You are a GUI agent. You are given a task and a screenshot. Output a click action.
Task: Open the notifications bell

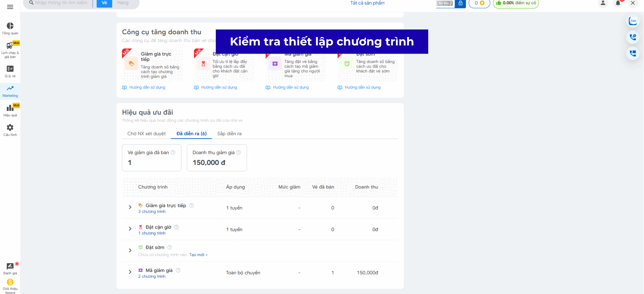coord(618,3)
